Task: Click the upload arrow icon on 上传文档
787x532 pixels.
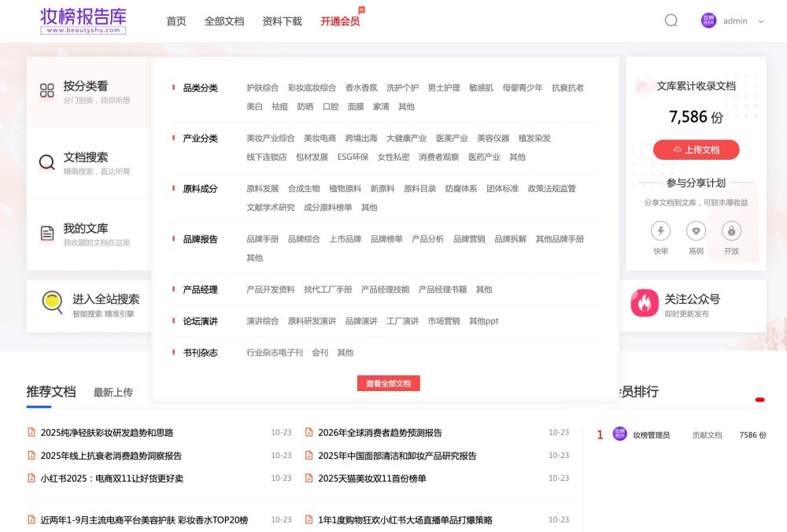Action: point(676,150)
